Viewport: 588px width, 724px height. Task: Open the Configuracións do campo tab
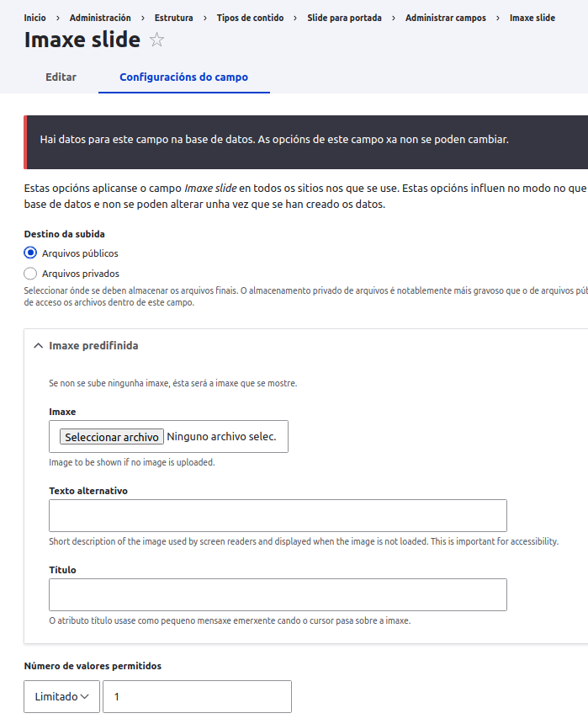(183, 77)
